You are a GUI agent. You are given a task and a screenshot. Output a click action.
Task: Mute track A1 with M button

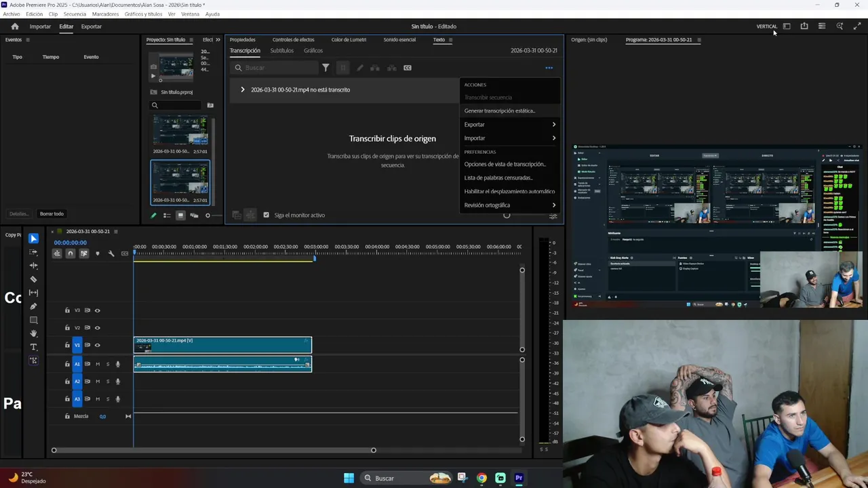(x=98, y=364)
